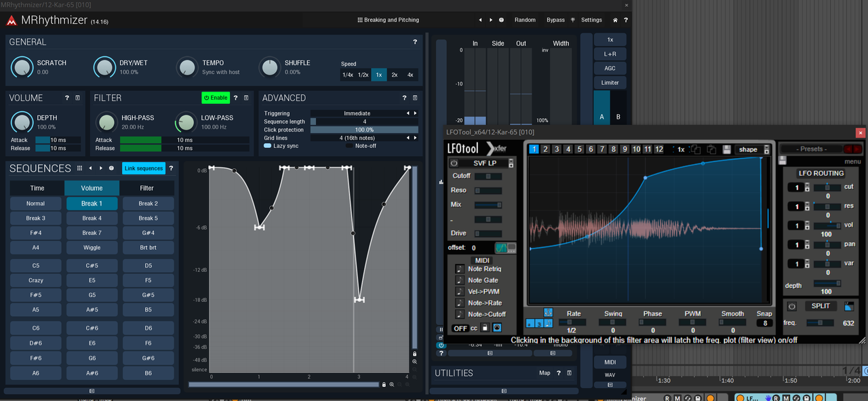This screenshot has width=868, height=401.
Task: Click the next sequence preset arrow
Action: [x=101, y=168]
